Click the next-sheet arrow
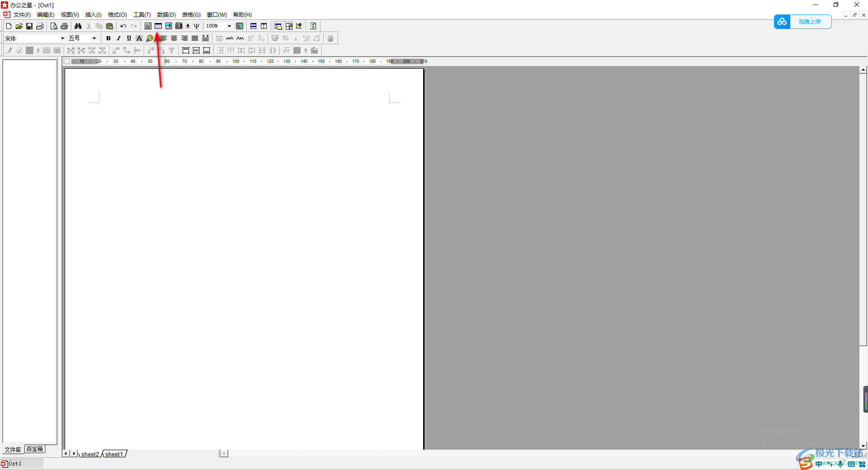This screenshot has width=868, height=470. (74, 453)
